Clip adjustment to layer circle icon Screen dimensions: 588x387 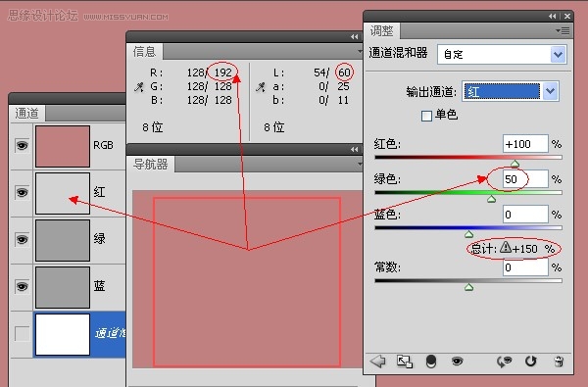[x=431, y=362]
